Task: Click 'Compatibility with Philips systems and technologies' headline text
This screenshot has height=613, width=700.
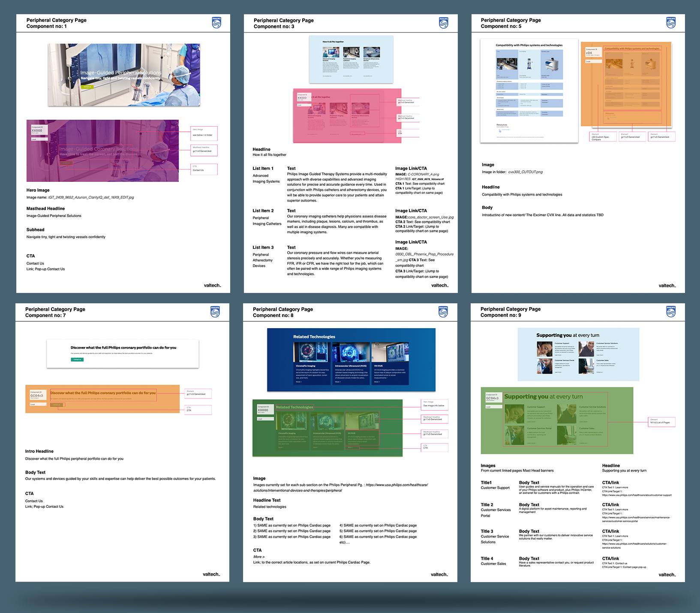Action: [x=522, y=195]
